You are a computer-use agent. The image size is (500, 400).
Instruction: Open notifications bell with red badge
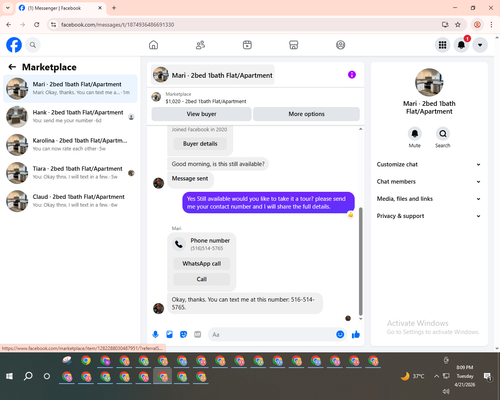tap(461, 45)
